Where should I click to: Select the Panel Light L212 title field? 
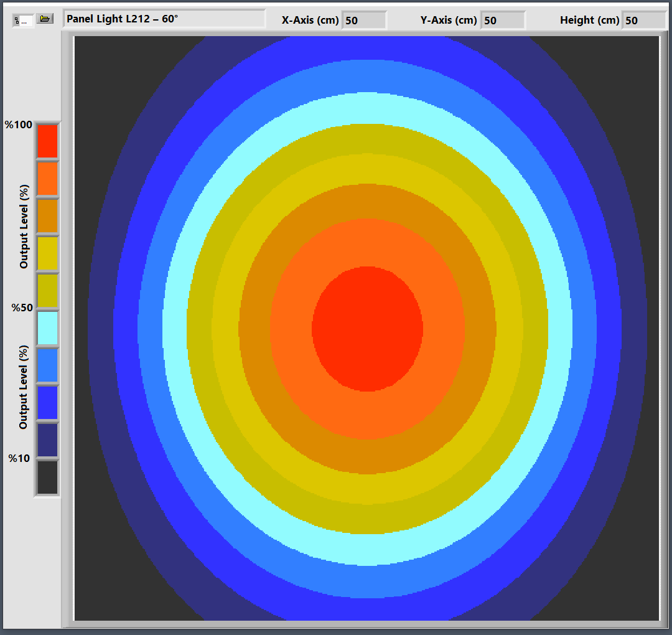164,19
